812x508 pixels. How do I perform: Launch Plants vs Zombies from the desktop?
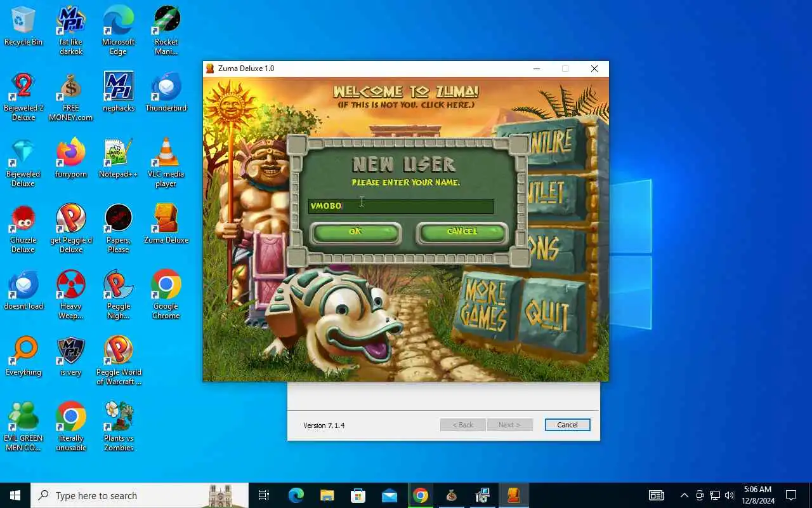point(119,427)
